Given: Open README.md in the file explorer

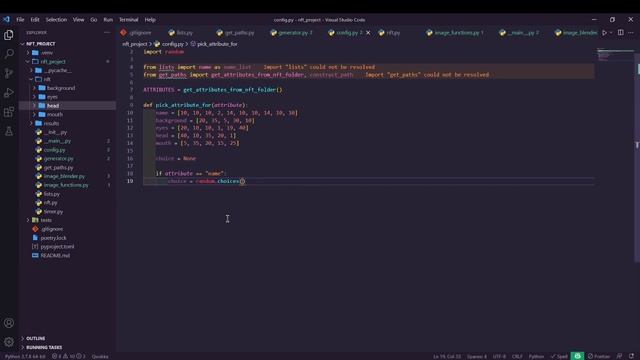Looking at the screenshot, I should pos(55,256).
